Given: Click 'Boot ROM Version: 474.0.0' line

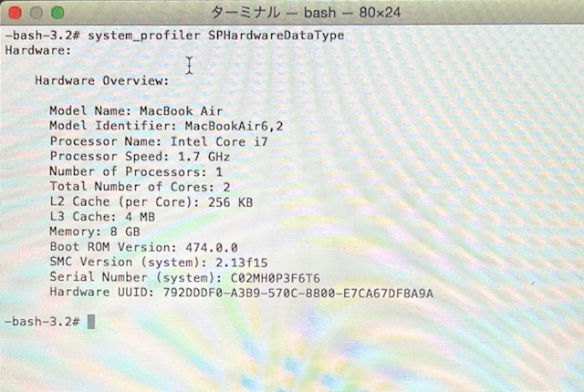Looking at the screenshot, I should 144,247.
